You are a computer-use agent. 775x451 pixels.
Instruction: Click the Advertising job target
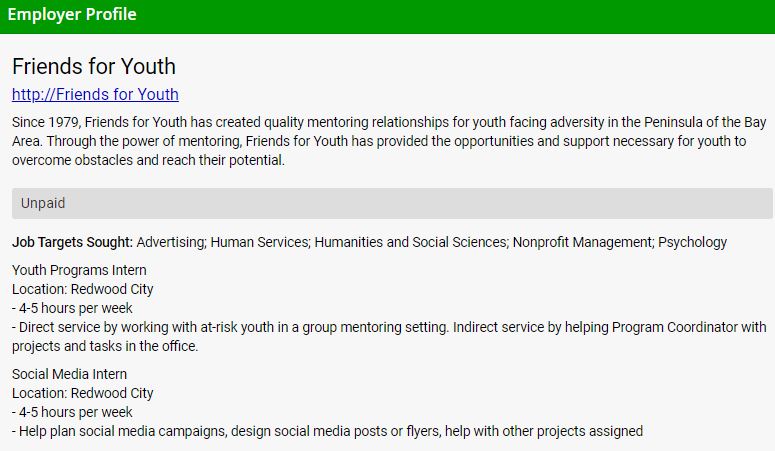[172, 242]
